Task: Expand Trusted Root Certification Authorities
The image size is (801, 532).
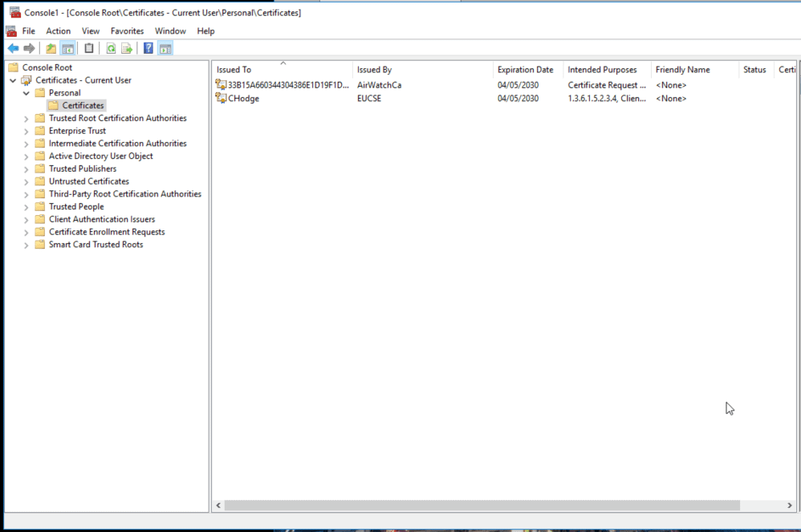Action: pos(26,119)
